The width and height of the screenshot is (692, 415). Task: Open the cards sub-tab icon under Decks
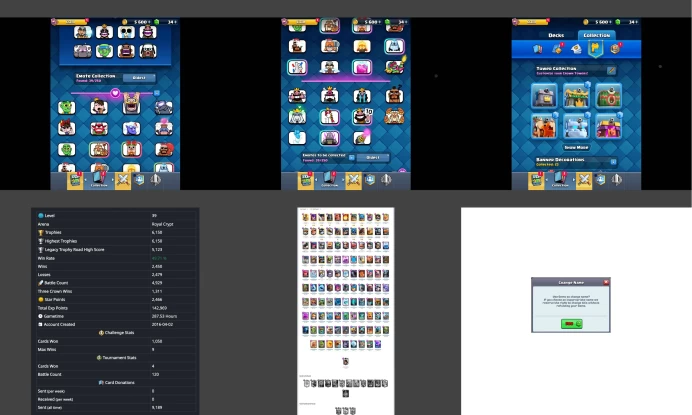coord(538,49)
